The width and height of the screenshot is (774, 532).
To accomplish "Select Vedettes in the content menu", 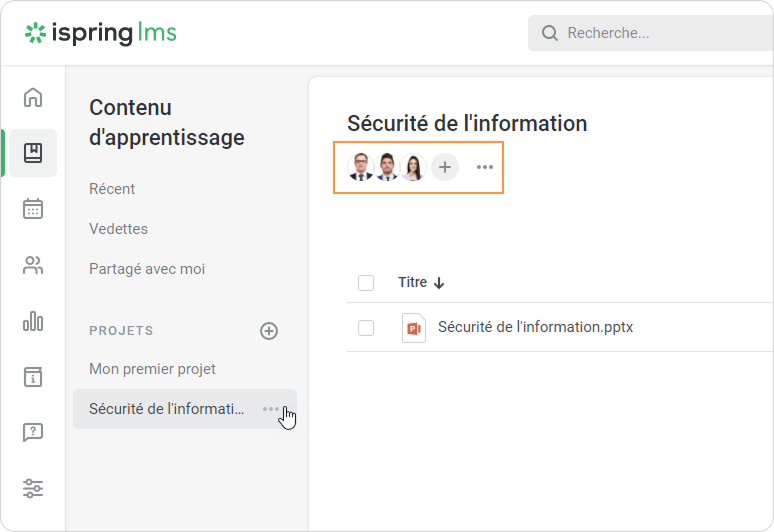I will pos(118,229).
